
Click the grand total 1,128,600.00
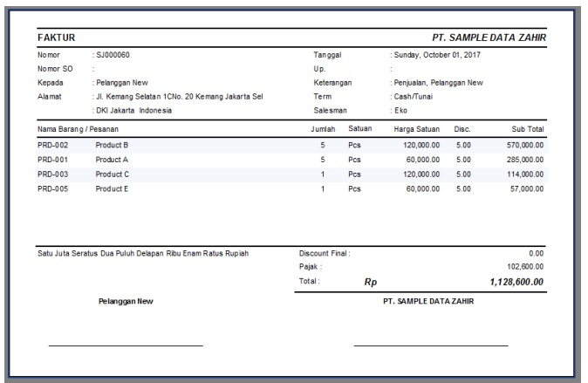pyautogui.click(x=515, y=282)
